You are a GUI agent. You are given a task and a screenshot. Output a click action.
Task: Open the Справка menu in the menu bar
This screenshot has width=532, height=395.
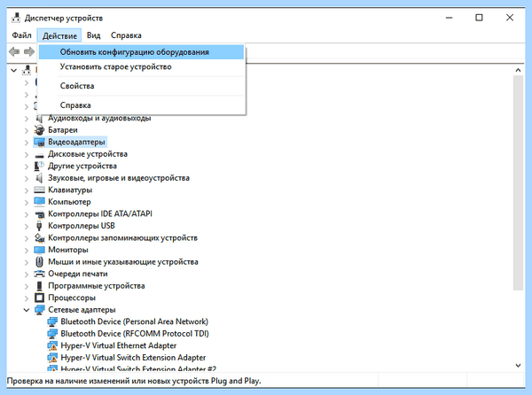(x=126, y=35)
